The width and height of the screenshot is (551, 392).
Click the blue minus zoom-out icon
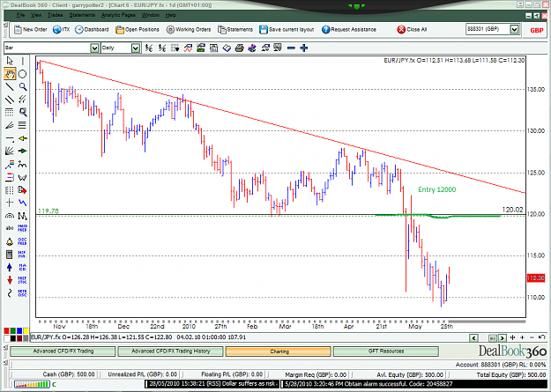291,48
